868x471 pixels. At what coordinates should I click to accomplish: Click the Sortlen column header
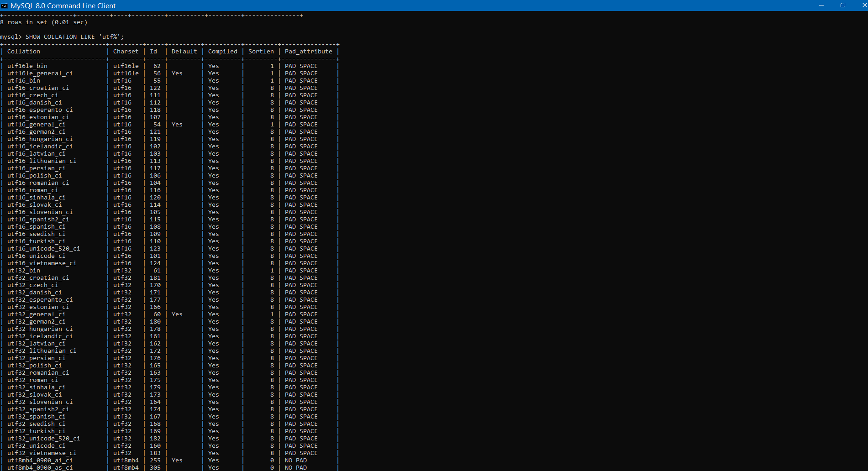pos(261,51)
